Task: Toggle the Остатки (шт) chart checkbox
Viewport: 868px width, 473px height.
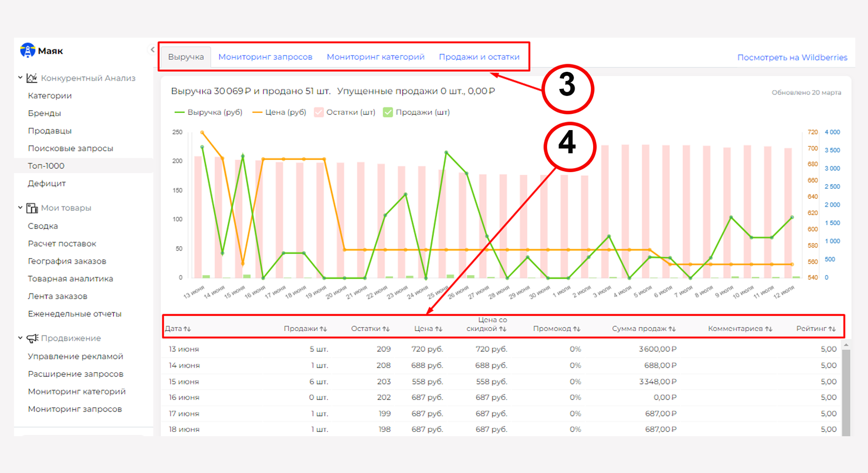Action: (319, 112)
